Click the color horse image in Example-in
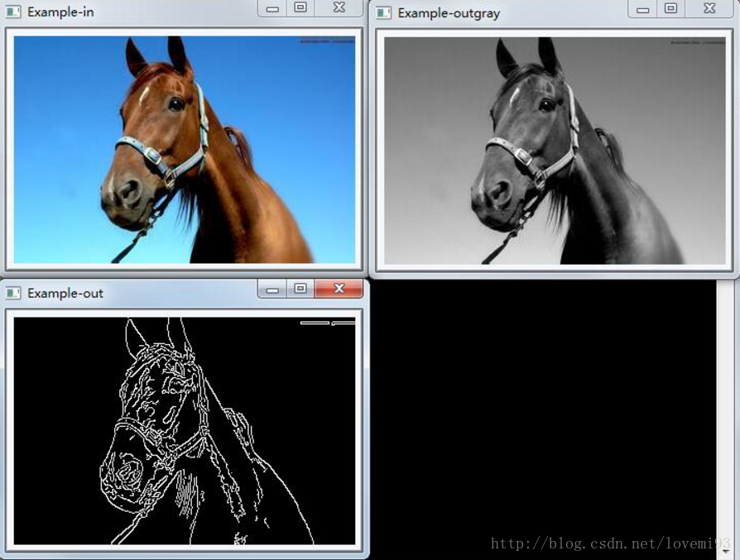This screenshot has height=560, width=740. 185,150
